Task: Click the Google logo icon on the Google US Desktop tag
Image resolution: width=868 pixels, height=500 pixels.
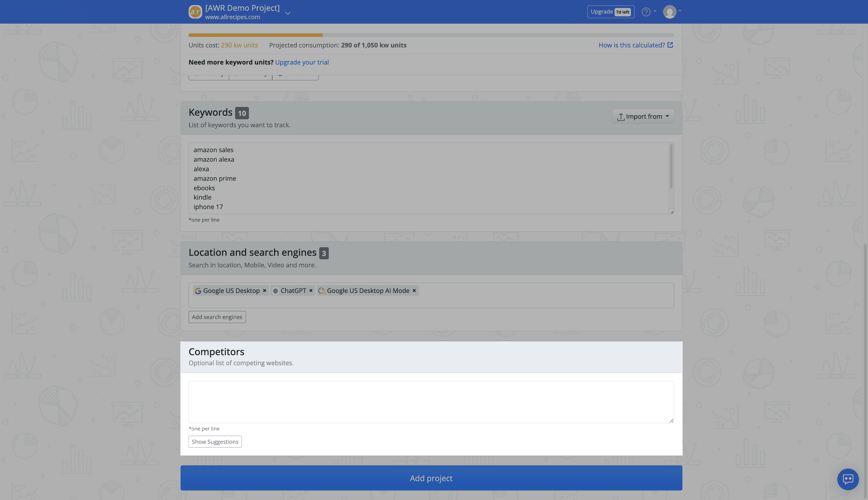Action: click(198, 291)
